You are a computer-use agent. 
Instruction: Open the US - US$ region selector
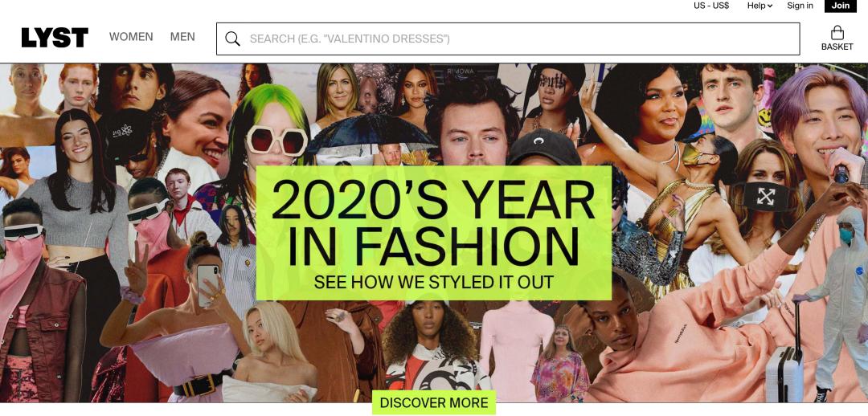(711, 6)
